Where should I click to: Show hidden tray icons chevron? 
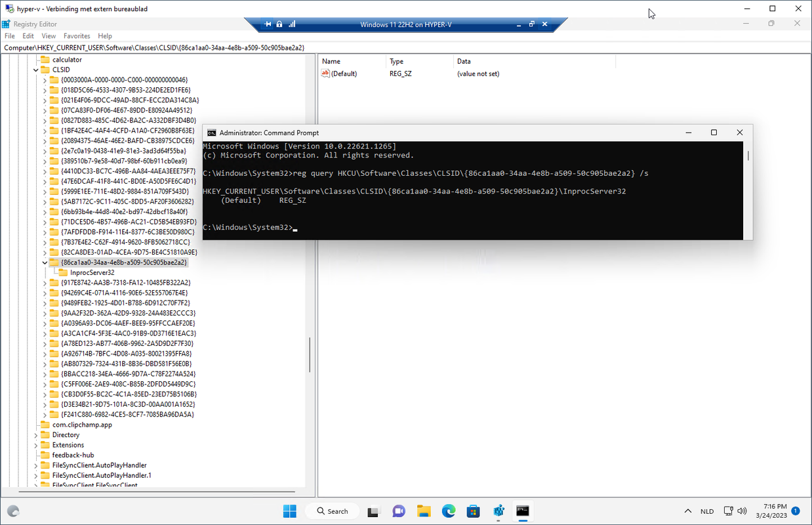coord(688,511)
